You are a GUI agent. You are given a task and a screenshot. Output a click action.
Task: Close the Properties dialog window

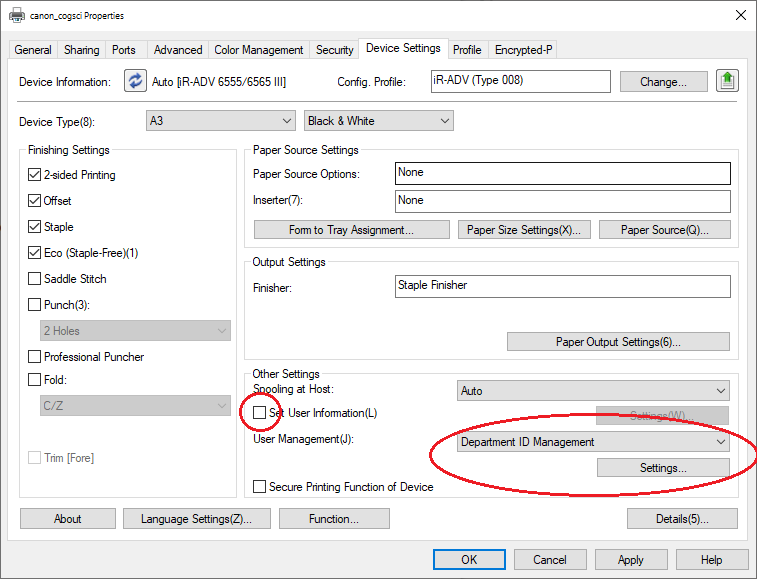(739, 16)
